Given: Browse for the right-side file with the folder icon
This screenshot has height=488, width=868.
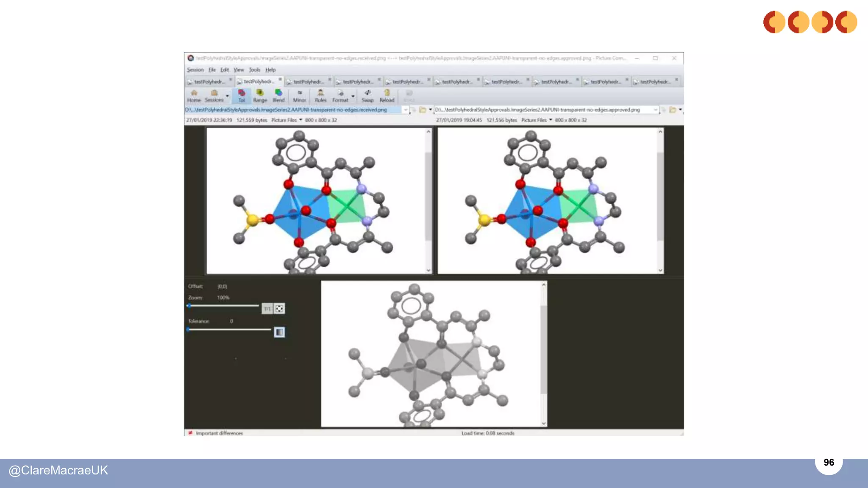Looking at the screenshot, I should 672,110.
